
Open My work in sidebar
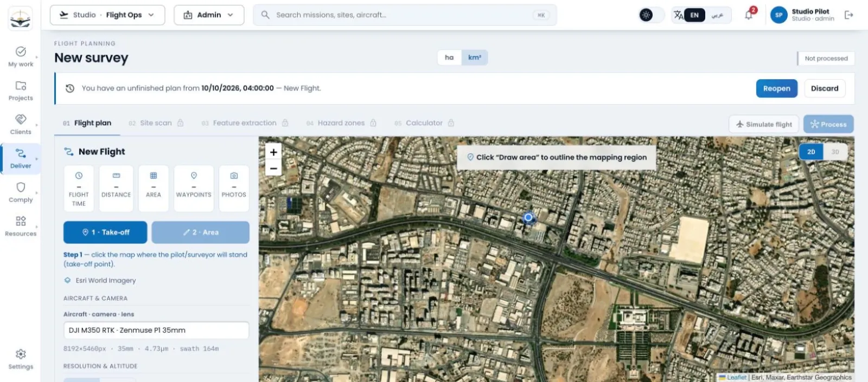21,56
